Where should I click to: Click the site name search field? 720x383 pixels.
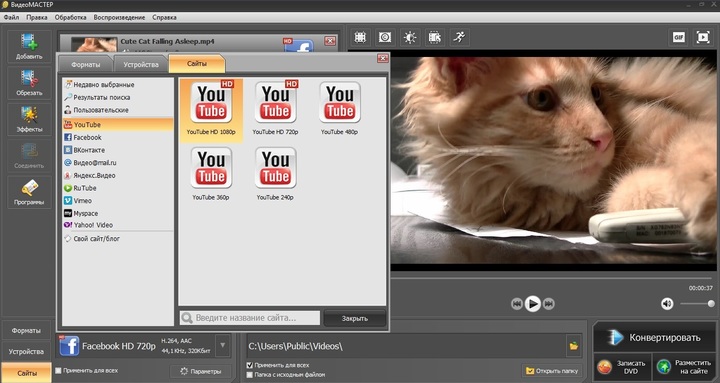click(x=250, y=318)
